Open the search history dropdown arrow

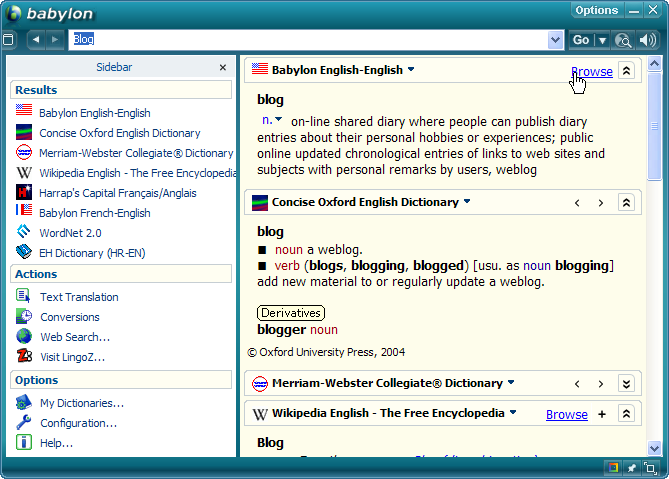point(555,40)
